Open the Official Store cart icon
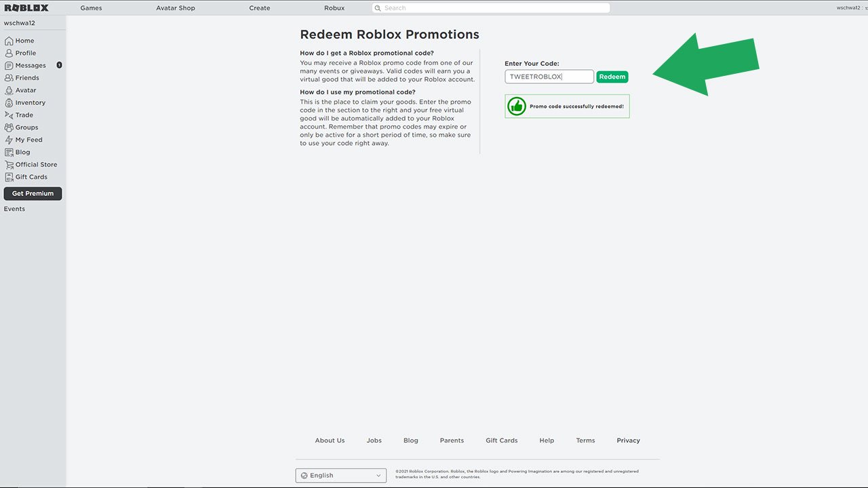The width and height of the screenshot is (868, 488). click(x=9, y=165)
